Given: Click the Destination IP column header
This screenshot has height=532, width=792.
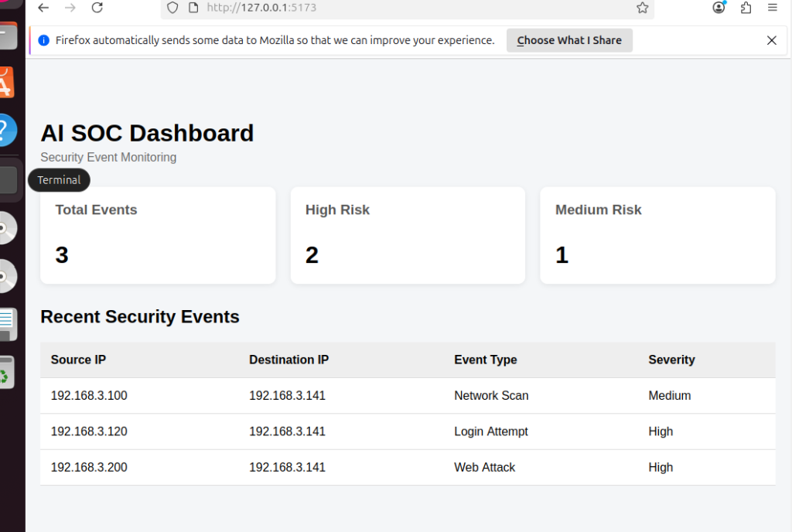Looking at the screenshot, I should click(289, 360).
